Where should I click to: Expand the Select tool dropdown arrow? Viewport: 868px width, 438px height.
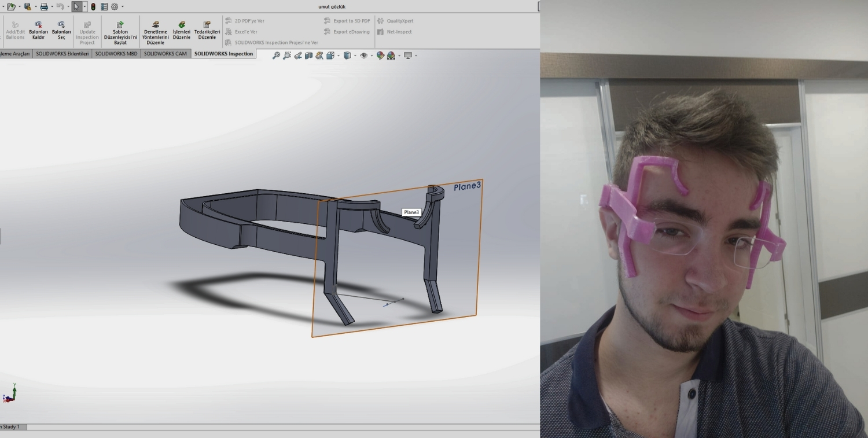85,7
